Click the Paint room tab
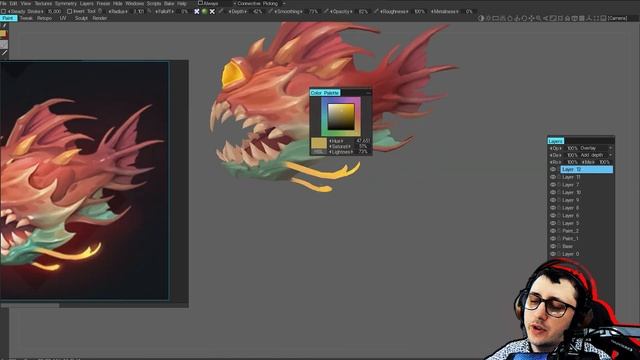The image size is (640, 360). coord(8,18)
